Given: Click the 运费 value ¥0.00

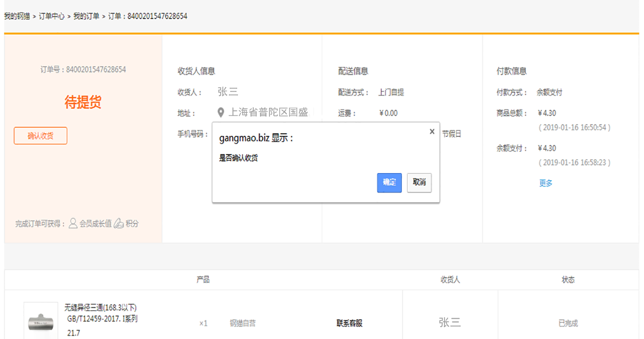Looking at the screenshot, I should (388, 113).
